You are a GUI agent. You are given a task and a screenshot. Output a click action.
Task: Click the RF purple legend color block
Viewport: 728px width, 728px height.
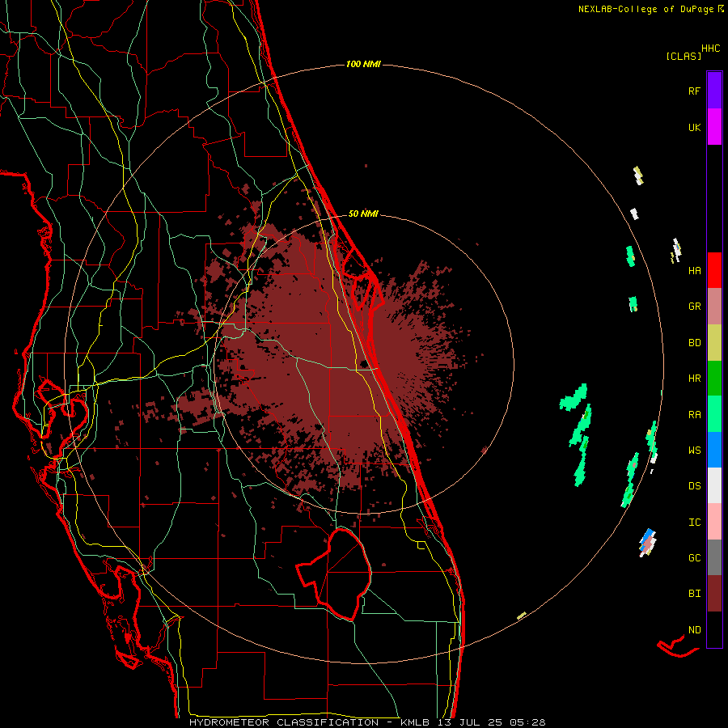(x=714, y=91)
